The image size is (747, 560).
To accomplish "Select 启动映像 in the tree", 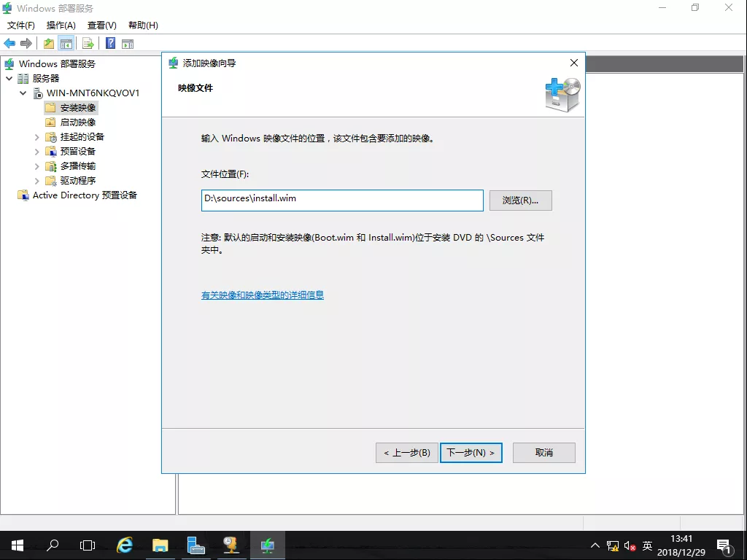I will (77, 122).
